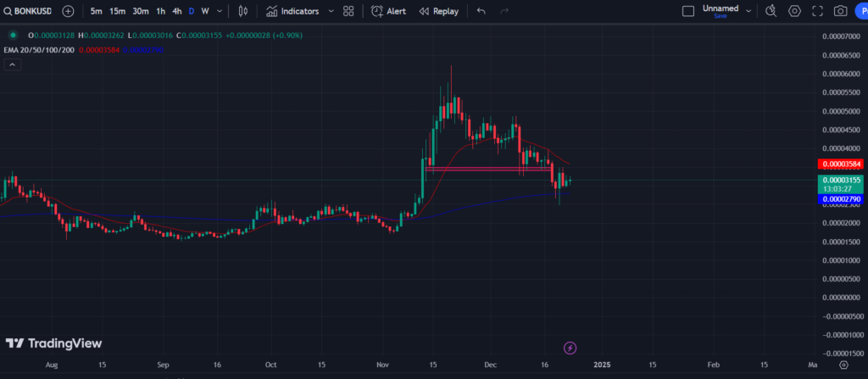Click the 0.00007000 price scale label
Viewport: 868px width, 379px height.
(842, 36)
